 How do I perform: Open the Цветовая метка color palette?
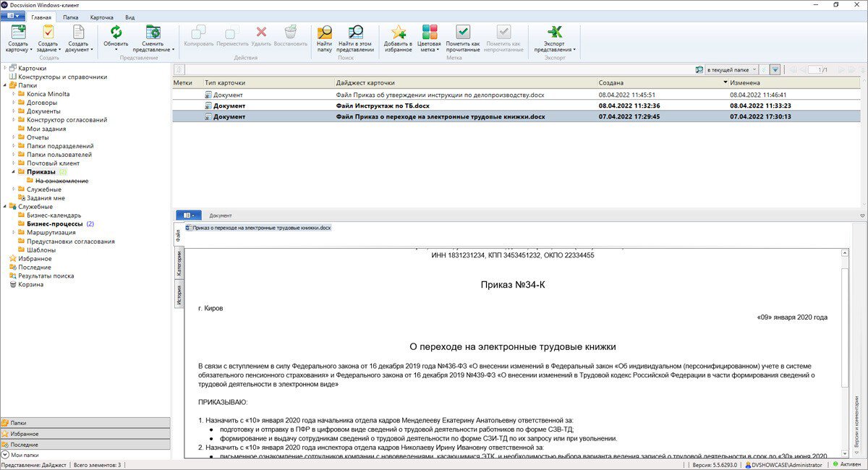tap(430, 32)
